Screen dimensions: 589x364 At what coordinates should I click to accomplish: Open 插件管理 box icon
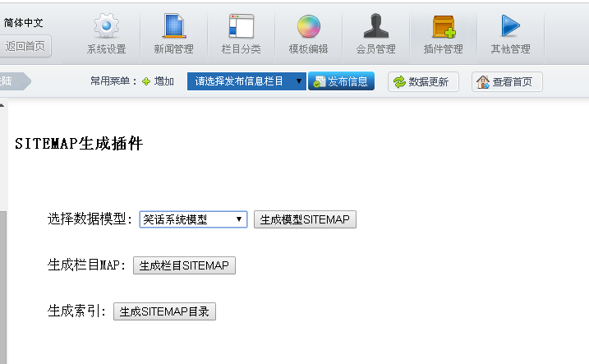tap(444, 26)
